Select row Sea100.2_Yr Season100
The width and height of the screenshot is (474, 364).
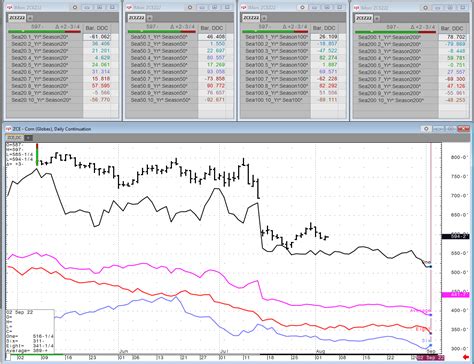276,44
